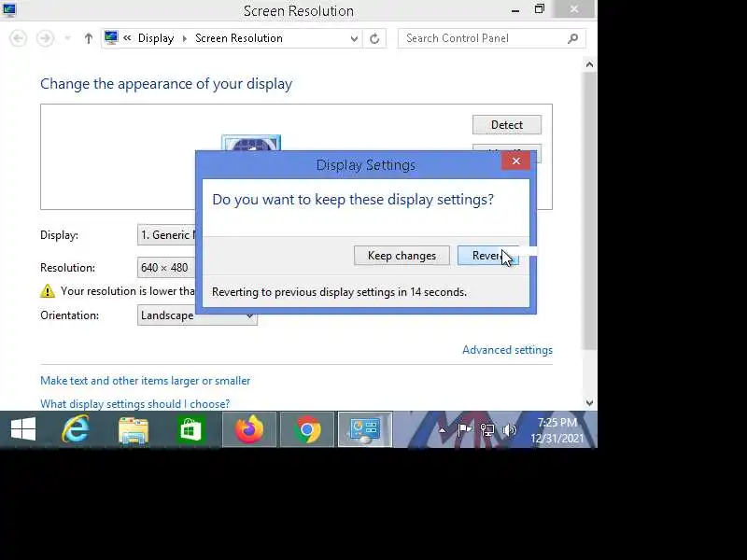Click the resolution warning icon

(x=48, y=291)
